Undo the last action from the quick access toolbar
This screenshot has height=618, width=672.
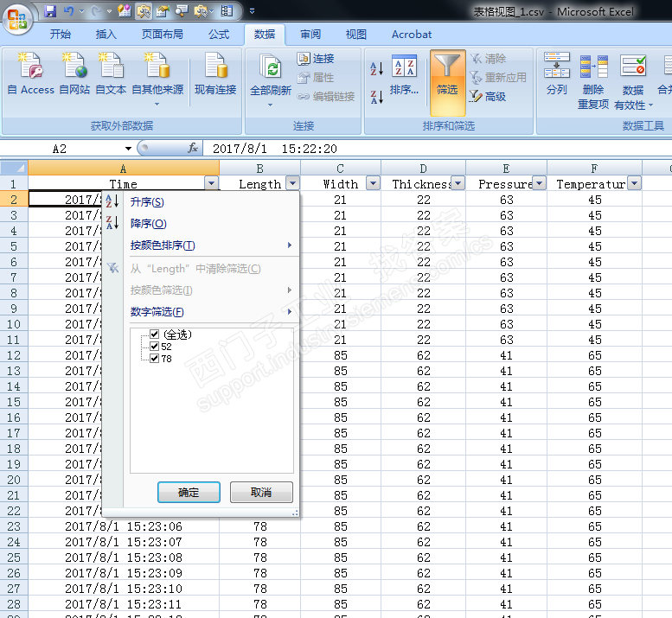pos(68,11)
